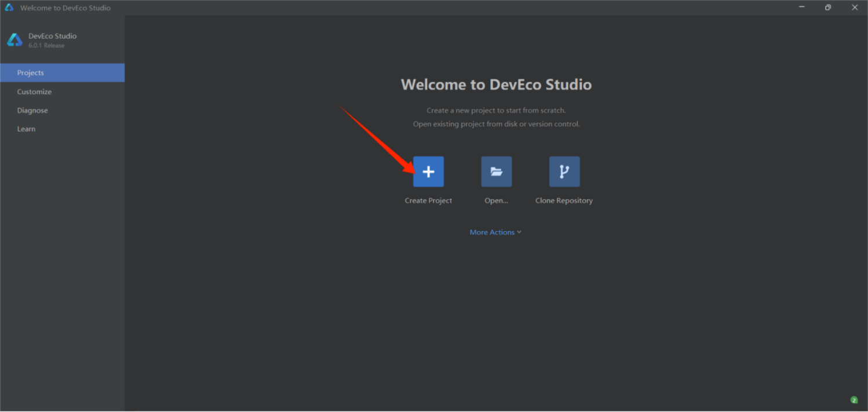Restore down the DevEco Studio window
The width and height of the screenshot is (868, 412).
click(828, 8)
